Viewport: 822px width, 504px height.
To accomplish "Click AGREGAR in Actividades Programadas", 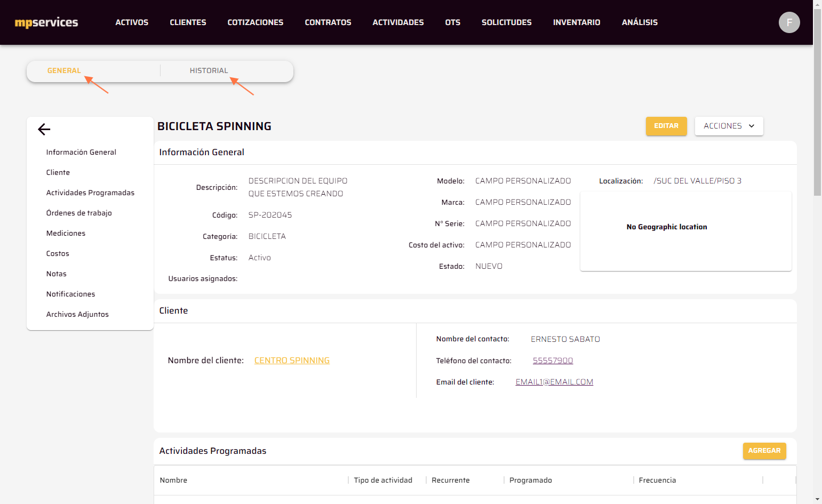I will tap(764, 451).
